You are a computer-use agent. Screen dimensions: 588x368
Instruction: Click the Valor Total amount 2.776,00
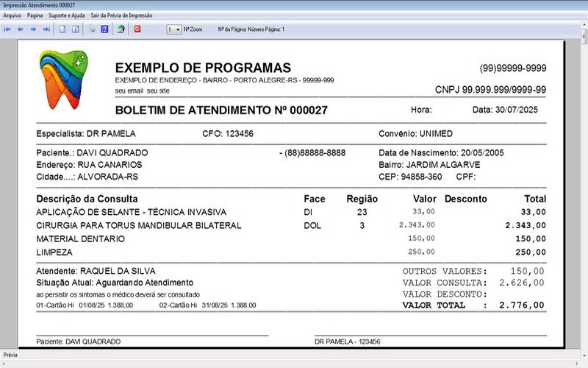click(521, 305)
